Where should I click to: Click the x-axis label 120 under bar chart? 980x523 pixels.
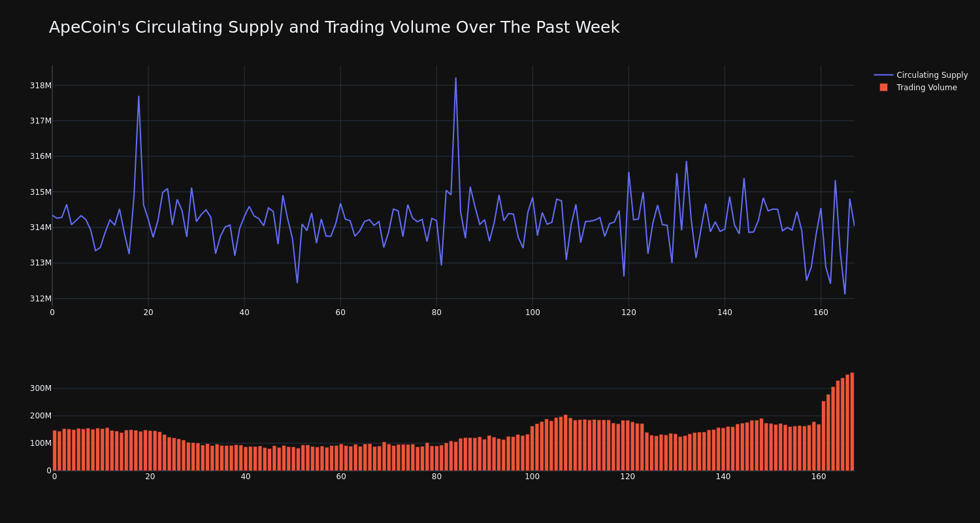pyautogui.click(x=628, y=477)
